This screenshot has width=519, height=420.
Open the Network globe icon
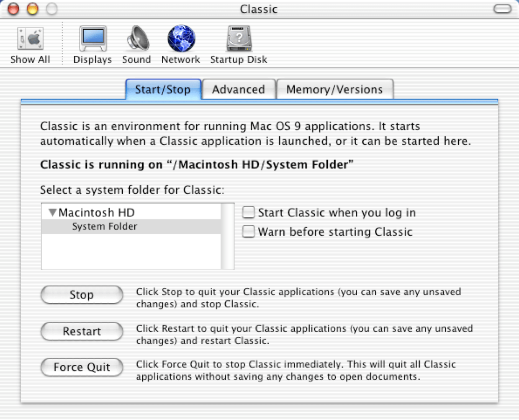coord(181,39)
